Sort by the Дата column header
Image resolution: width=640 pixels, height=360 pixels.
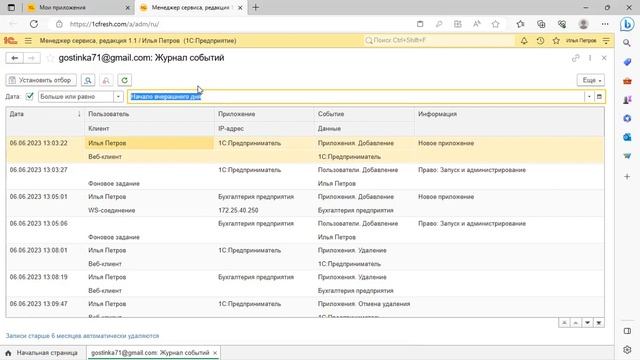tap(44, 114)
